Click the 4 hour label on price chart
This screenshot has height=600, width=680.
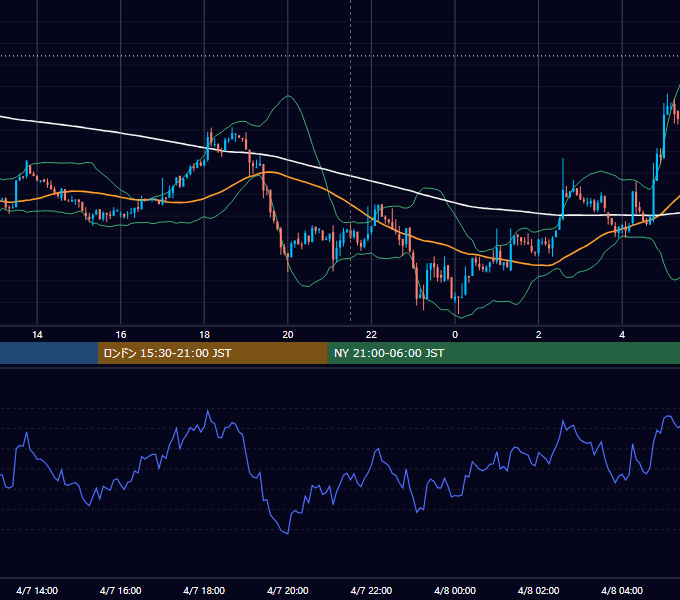(622, 335)
